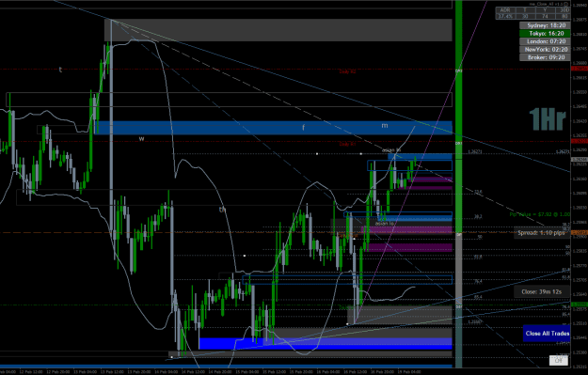Click the asian hi label on chart
The height and width of the screenshot is (375, 588).
point(391,150)
